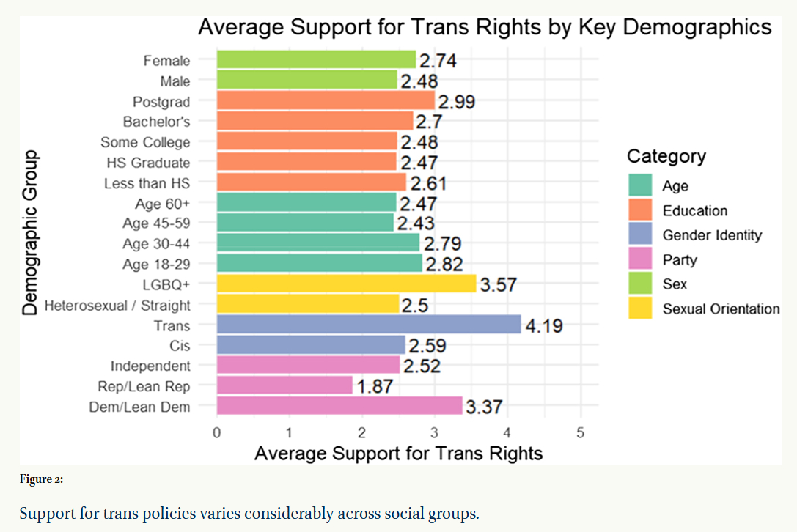Click the Category legend heading

[x=666, y=156]
